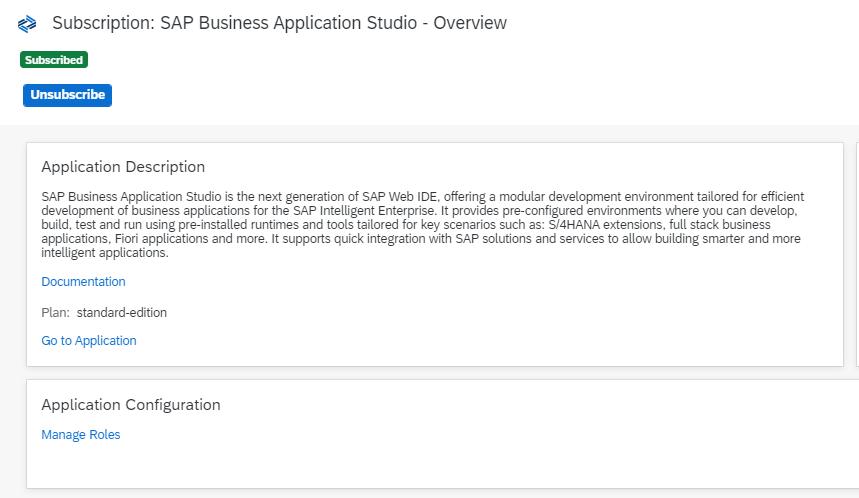Viewport: 859px width, 498px height.
Task: Select the Application Description heading
Action: [x=123, y=167]
